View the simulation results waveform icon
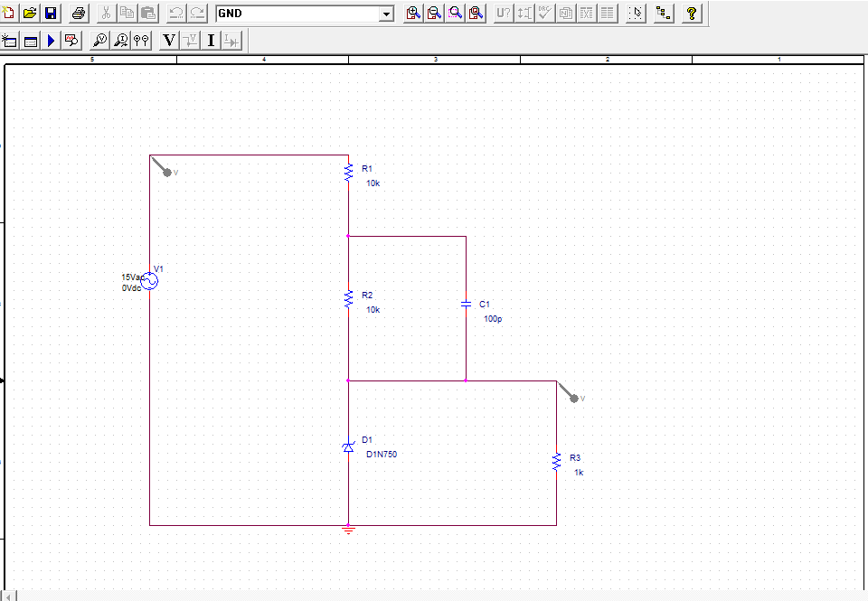This screenshot has height=601, width=868. [72, 41]
